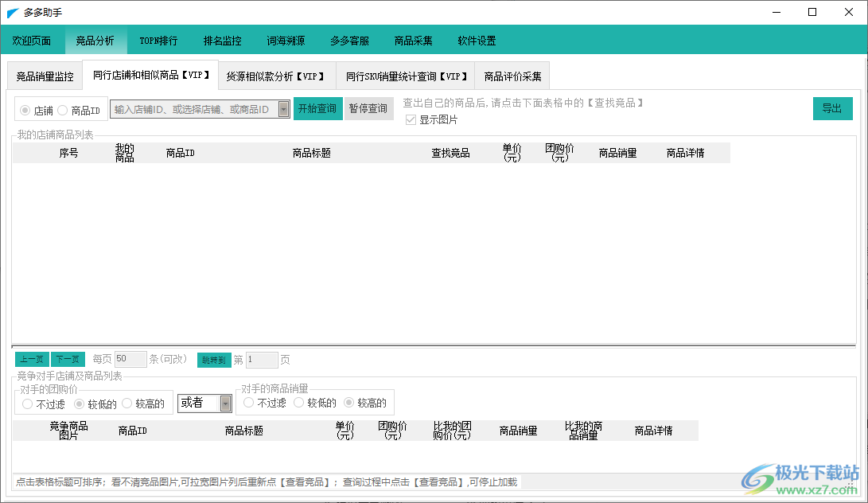Pause the query using 暂停查询
This screenshot has height=503, width=868.
368,108
